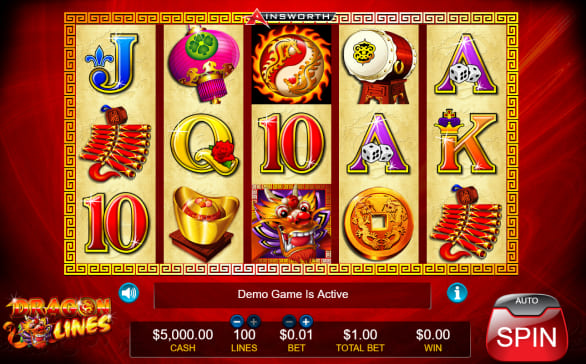Image resolution: width=586 pixels, height=364 pixels.
Task: Mute the game sound speaker icon
Action: pyautogui.click(x=129, y=293)
